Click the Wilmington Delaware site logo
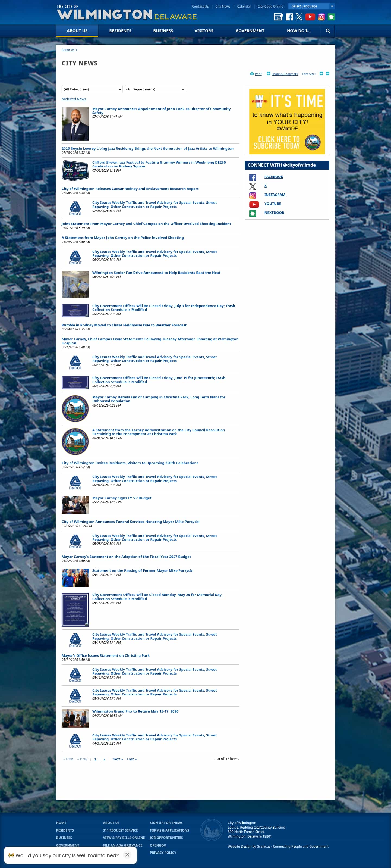This screenshot has height=868, width=391. 127,13
